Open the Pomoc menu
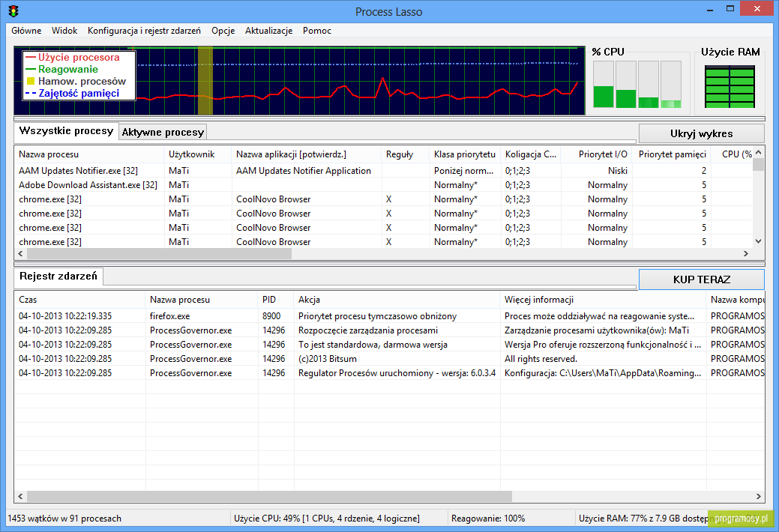 click(317, 31)
